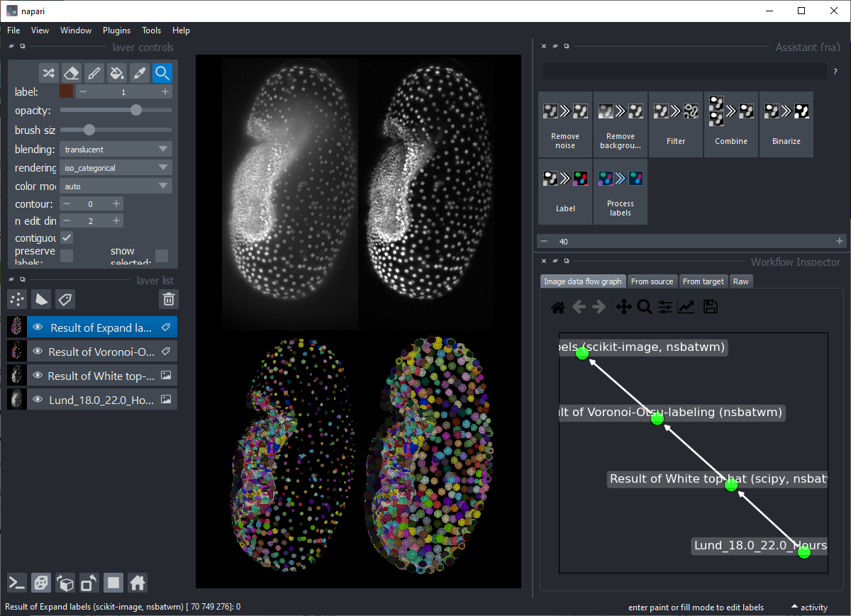Delete selected layer with trash icon
The image size is (851, 616).
click(169, 299)
